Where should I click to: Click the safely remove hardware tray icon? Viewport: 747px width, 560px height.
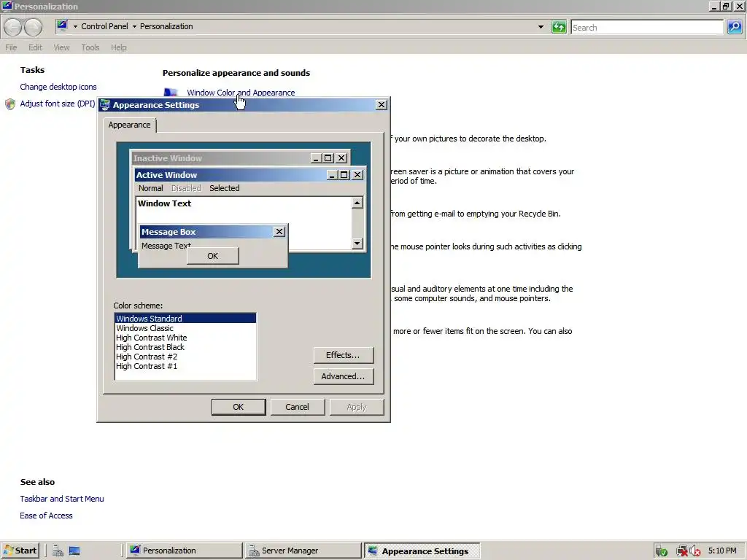pos(661,551)
